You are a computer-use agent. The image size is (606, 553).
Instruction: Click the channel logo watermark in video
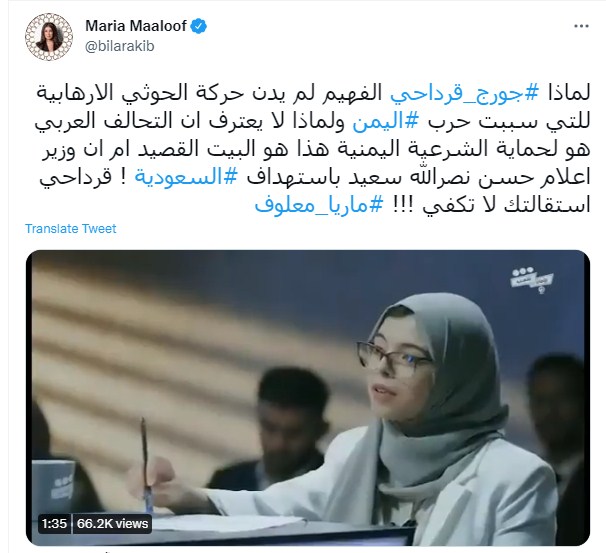click(x=532, y=279)
